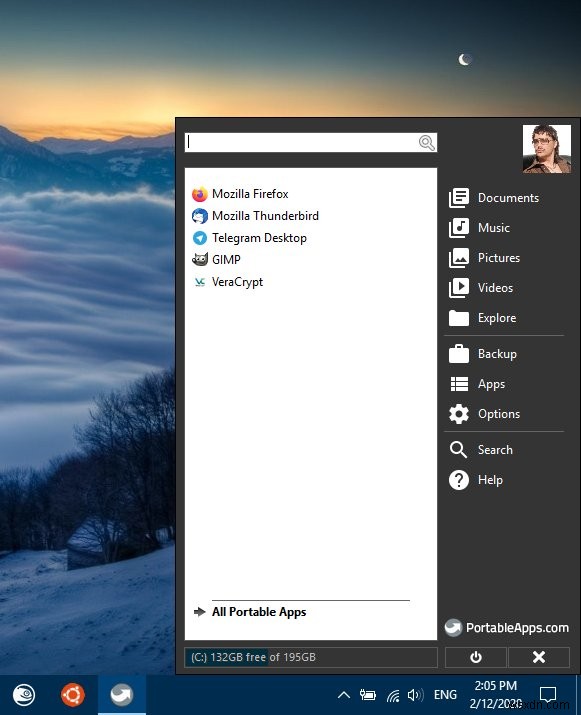Click the power eject button
This screenshot has height=715, width=581.
click(476, 657)
